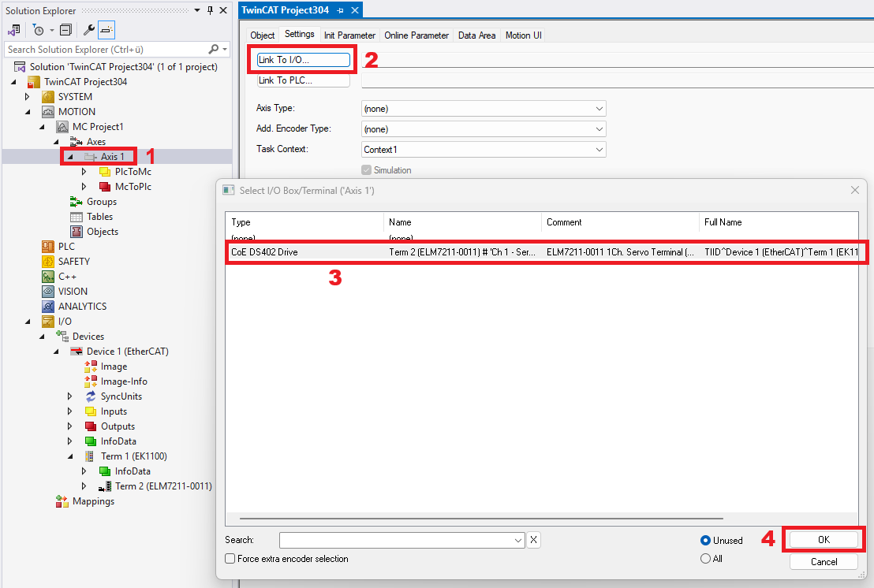Switch to the Object tab
Image resolution: width=874 pixels, height=588 pixels.
(263, 35)
